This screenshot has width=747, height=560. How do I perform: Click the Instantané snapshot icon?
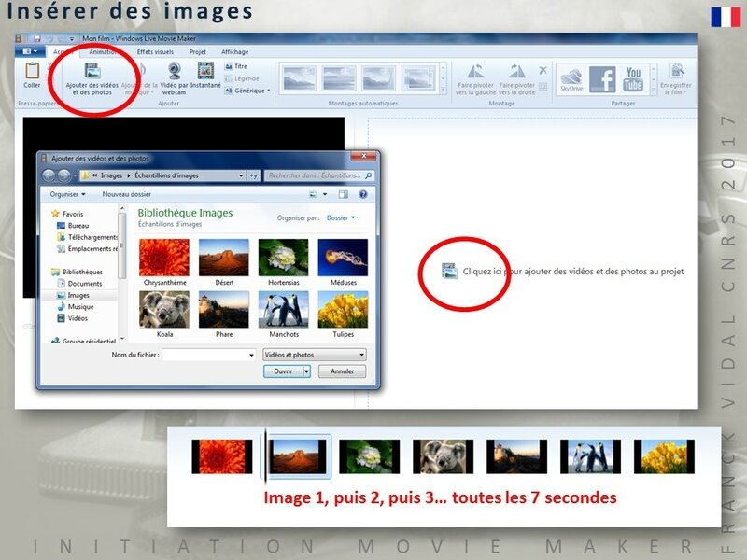205,73
